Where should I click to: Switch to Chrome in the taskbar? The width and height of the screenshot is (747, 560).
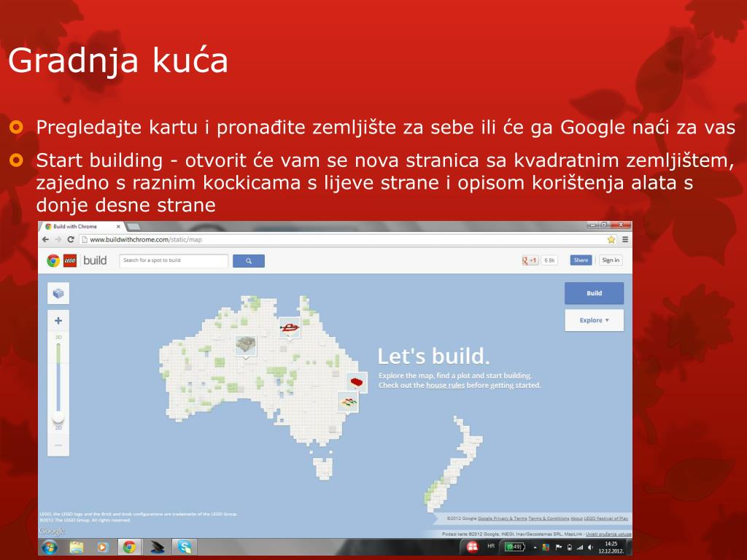coord(129,547)
